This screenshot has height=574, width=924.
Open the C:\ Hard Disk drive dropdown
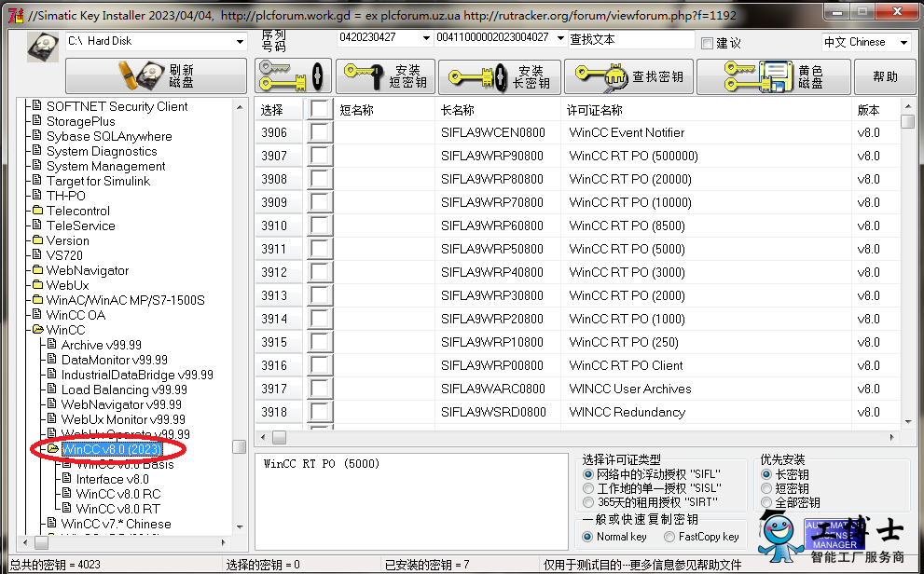click(x=240, y=42)
